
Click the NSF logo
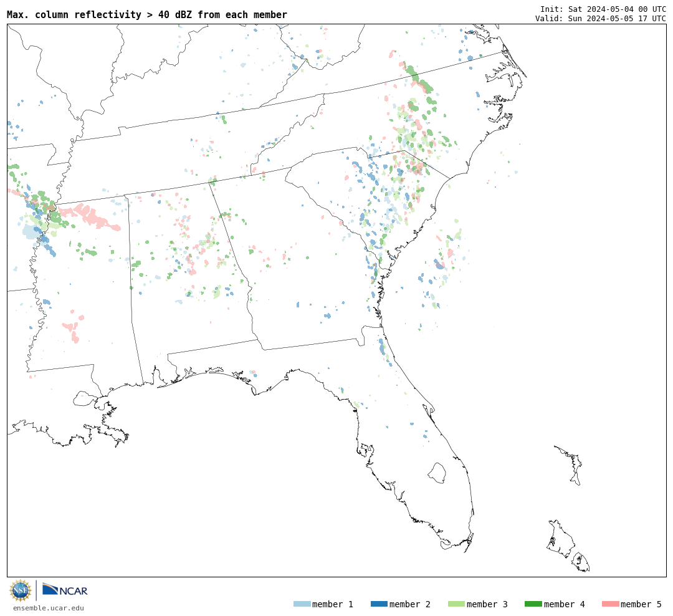coord(21,590)
